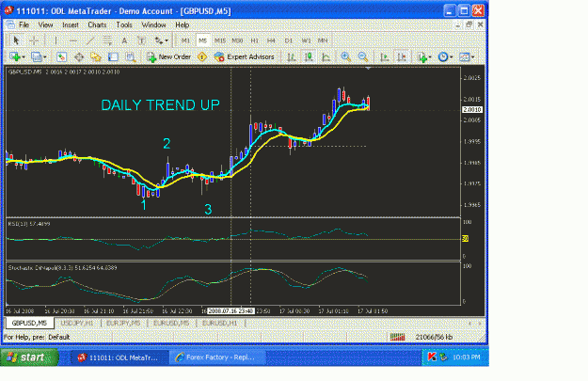
Task: Switch chart to Bar Chart style
Action: (x=291, y=57)
